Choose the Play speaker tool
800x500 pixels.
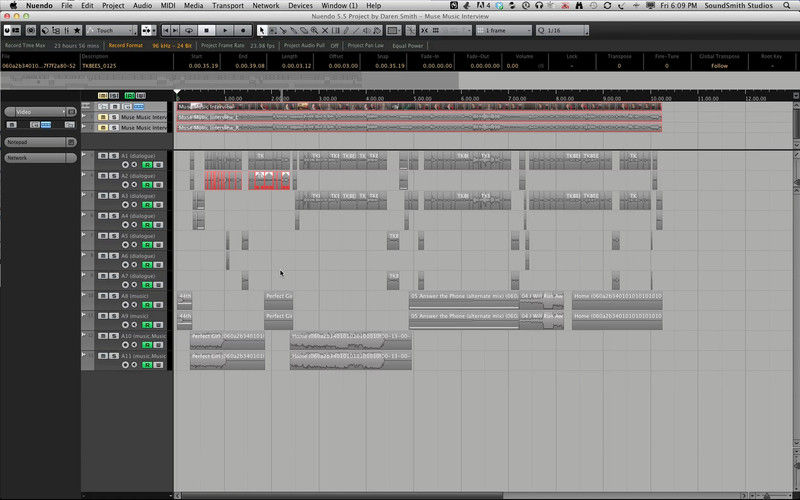coord(366,31)
